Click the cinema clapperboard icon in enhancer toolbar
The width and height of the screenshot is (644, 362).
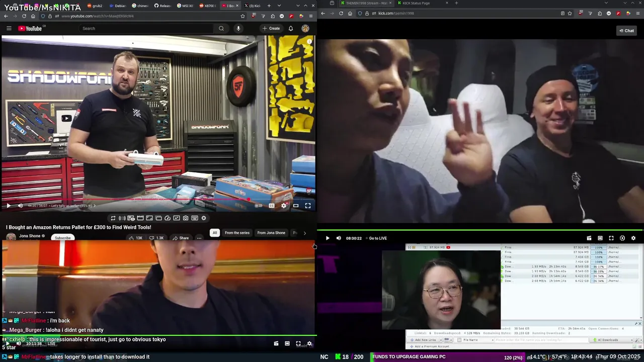[x=140, y=218]
